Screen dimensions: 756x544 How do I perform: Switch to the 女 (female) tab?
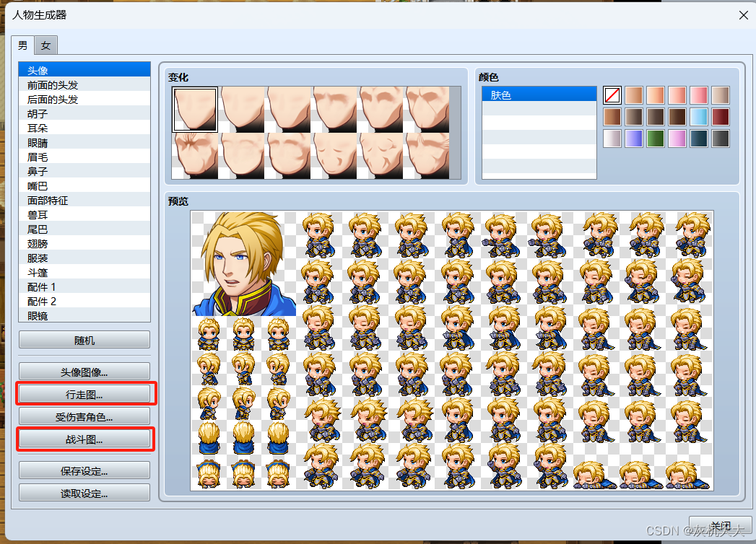point(45,45)
